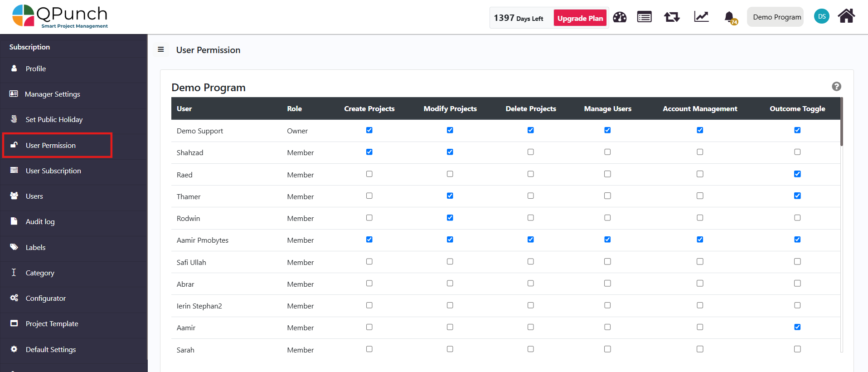Viewport: 868px width, 372px height.
Task: Enable Manage Users for Rodwin
Action: 607,218
